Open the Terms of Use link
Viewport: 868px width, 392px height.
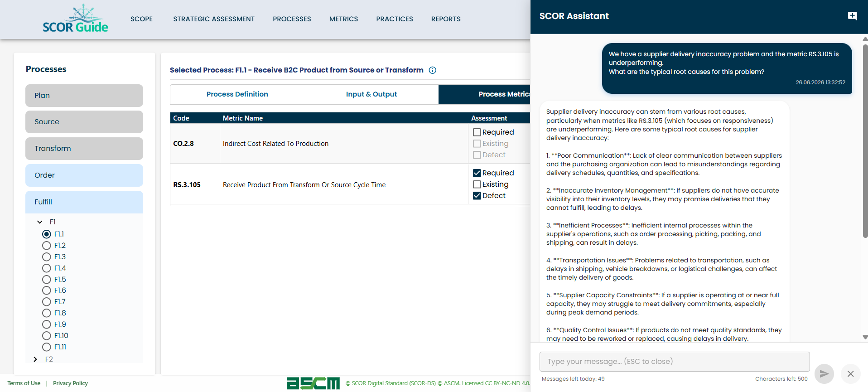(x=24, y=383)
